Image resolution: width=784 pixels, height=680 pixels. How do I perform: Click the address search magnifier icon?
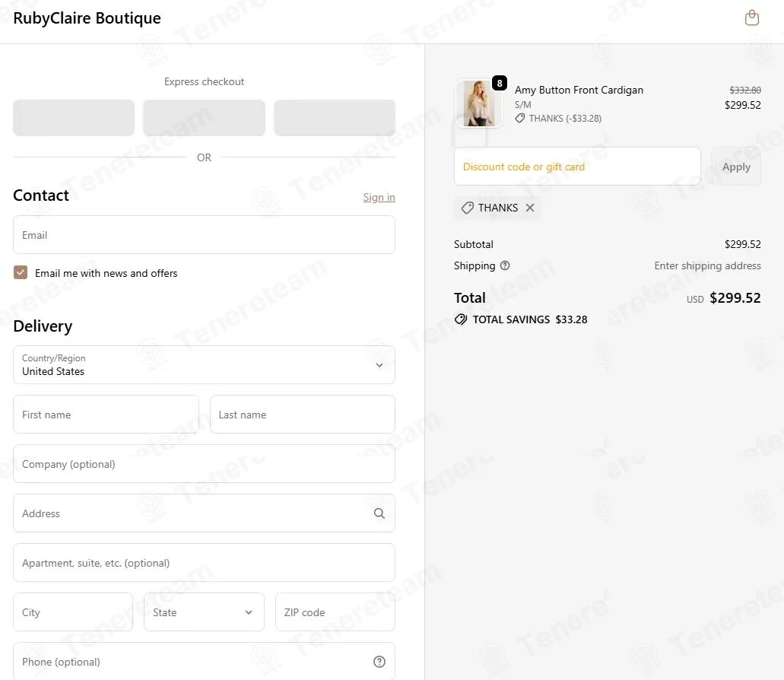click(379, 513)
